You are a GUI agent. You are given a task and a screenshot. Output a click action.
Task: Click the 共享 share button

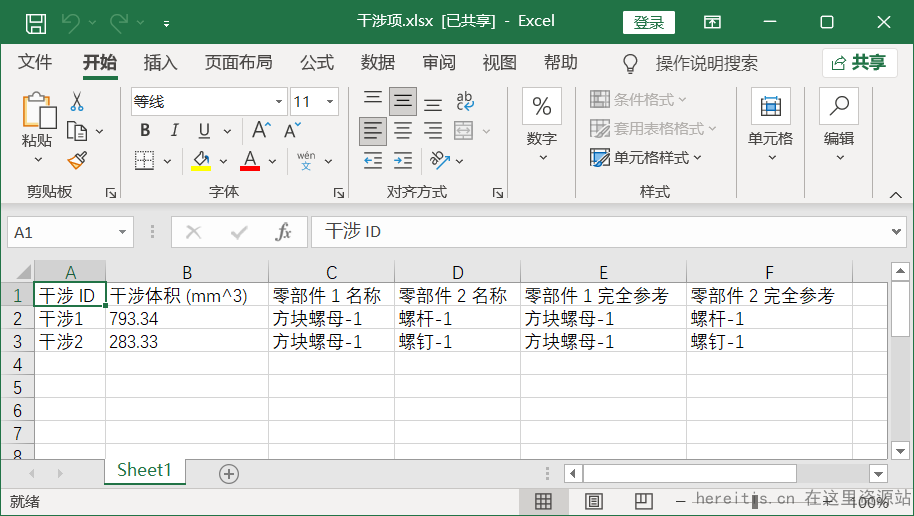coord(859,62)
